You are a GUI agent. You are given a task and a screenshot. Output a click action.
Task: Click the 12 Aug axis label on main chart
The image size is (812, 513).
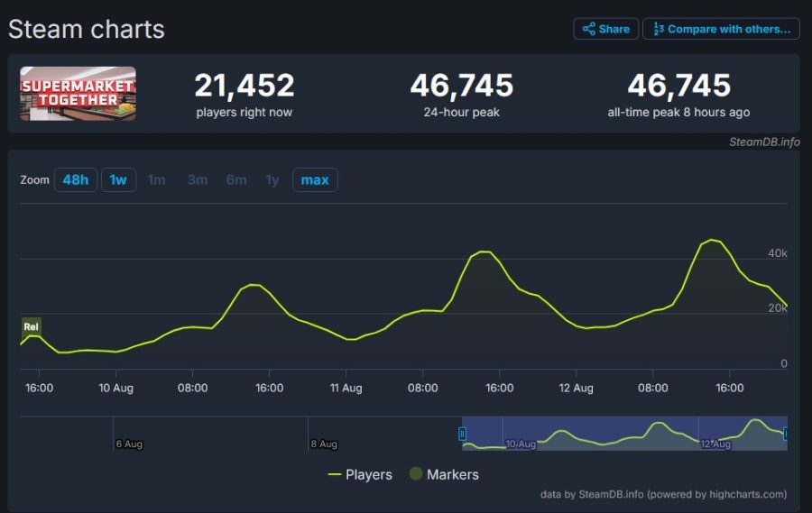tap(576, 388)
